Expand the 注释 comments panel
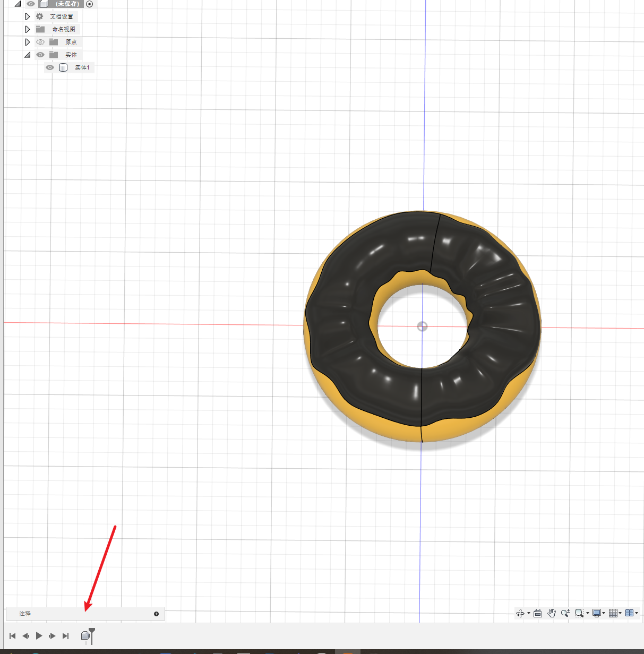The height and width of the screenshot is (654, 644). (x=156, y=614)
